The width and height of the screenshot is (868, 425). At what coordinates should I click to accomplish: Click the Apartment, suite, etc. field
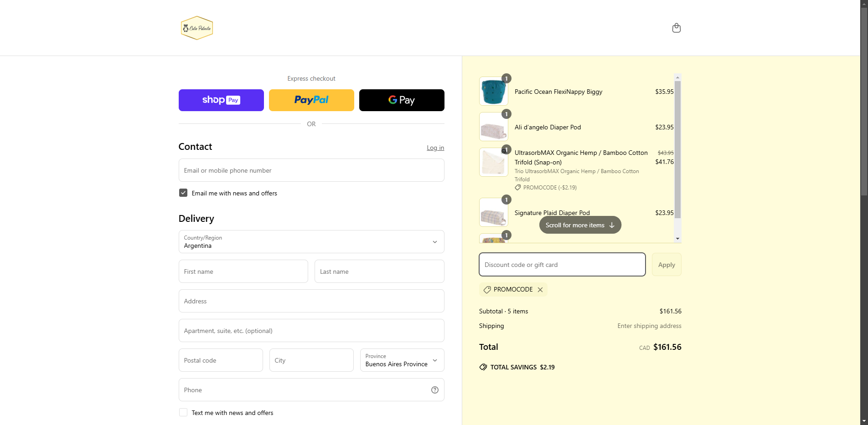click(x=311, y=331)
